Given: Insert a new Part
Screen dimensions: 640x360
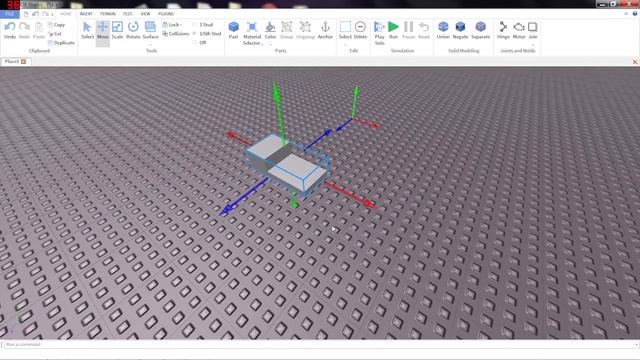Looking at the screenshot, I should point(233,31).
